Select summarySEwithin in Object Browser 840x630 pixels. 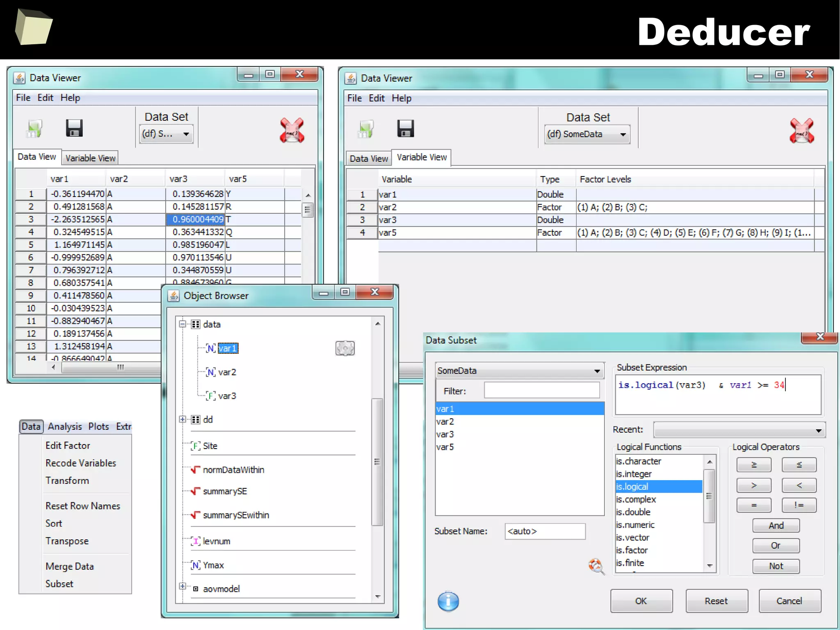(236, 515)
